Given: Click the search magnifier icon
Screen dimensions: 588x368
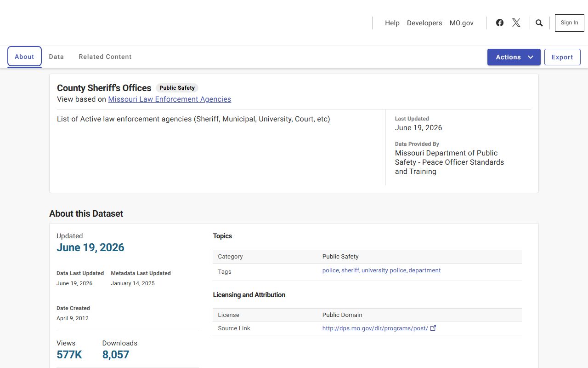Looking at the screenshot, I should tap(539, 23).
